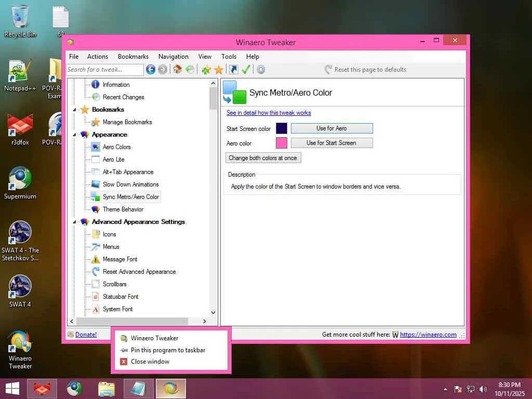Screen dimensions: 532x399
Task: Select Slow Down Animations tweak
Action: [x=130, y=184]
